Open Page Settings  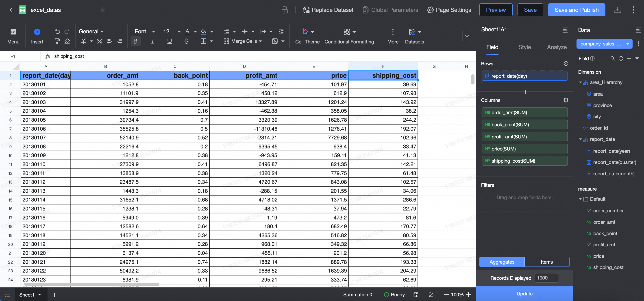point(449,10)
